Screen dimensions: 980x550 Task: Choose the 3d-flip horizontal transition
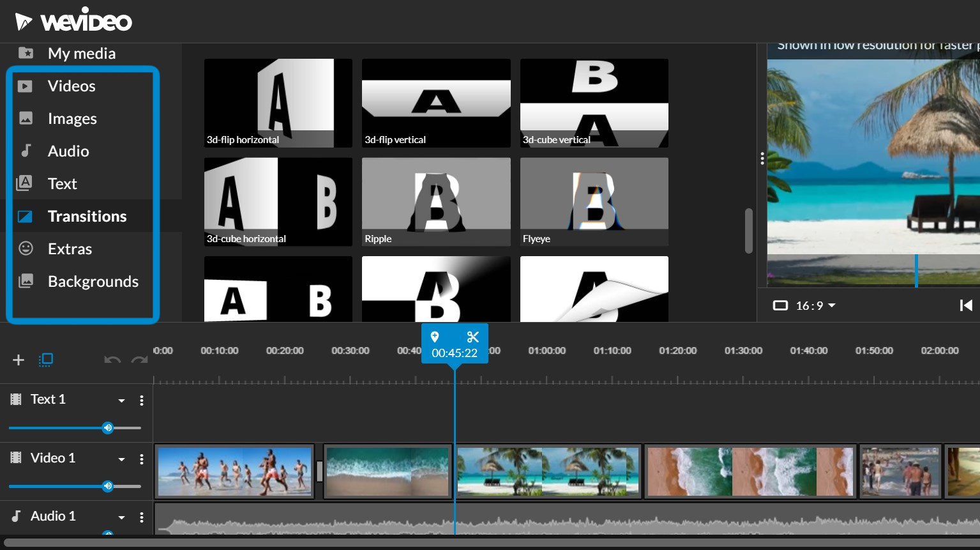click(278, 103)
